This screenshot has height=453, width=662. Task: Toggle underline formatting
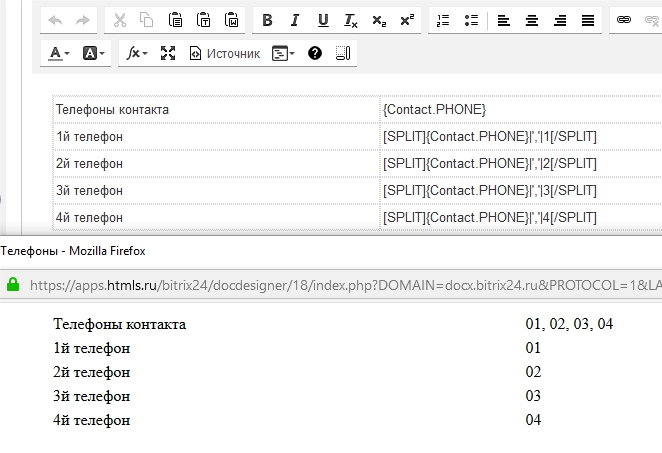coord(323,20)
